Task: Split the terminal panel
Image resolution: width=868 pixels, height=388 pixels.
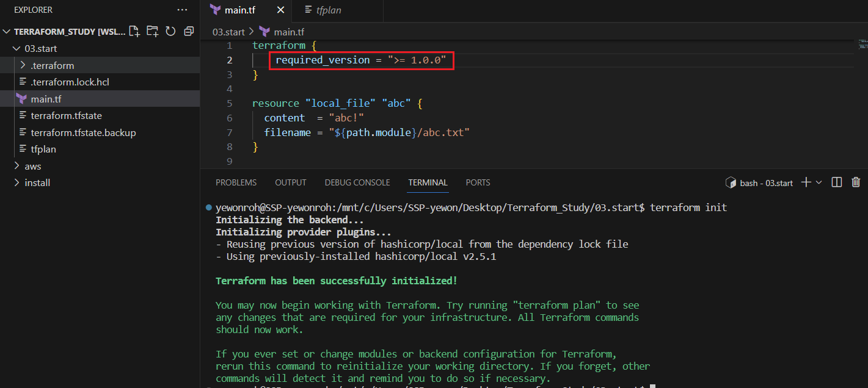Action: pyautogui.click(x=837, y=182)
